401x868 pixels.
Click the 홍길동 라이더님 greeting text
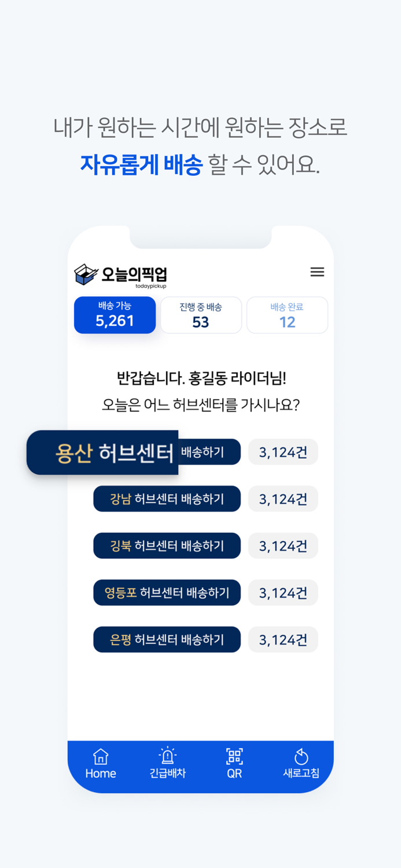[x=201, y=379]
